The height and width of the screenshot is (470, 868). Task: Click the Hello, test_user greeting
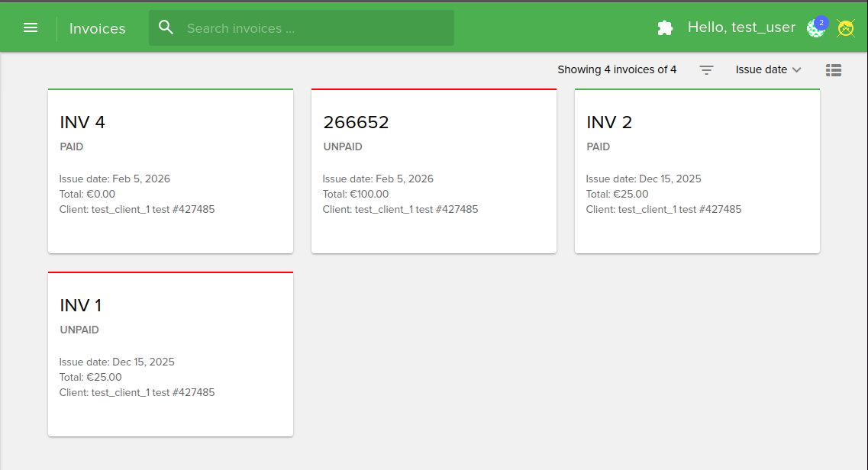(741, 27)
